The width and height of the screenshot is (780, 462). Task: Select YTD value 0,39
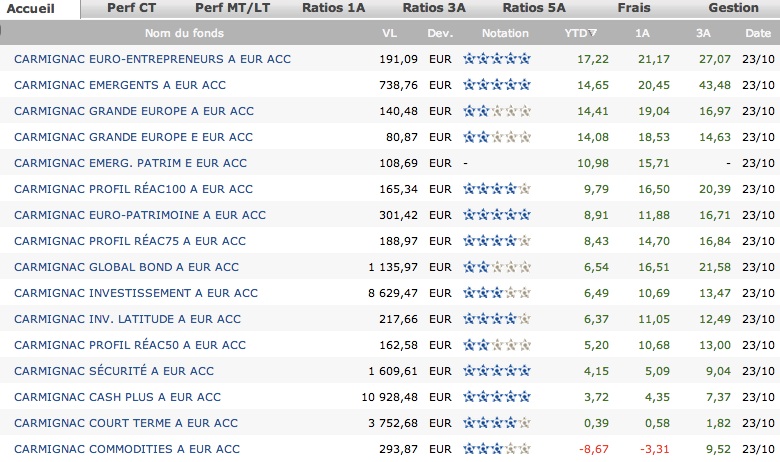(x=596, y=423)
